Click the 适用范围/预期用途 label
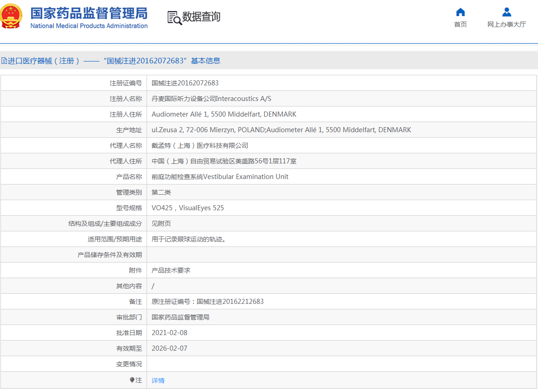Image resolution: width=538 pixels, height=392 pixels. coord(114,239)
